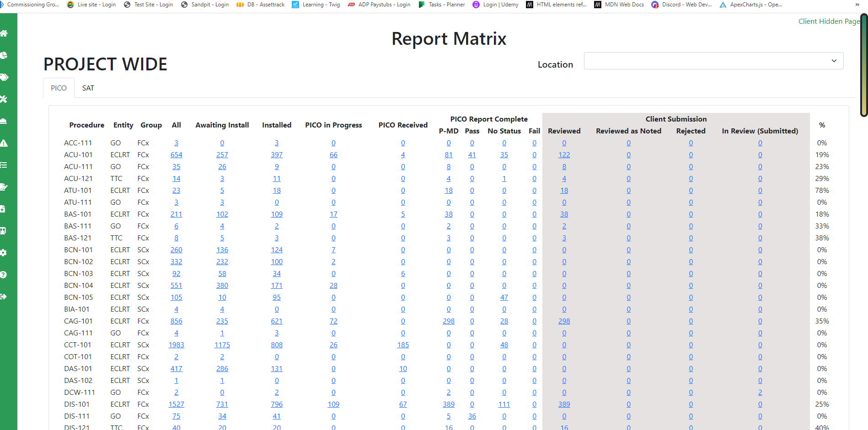
Task: Click the Home icon in sidebar
Action: (x=4, y=33)
